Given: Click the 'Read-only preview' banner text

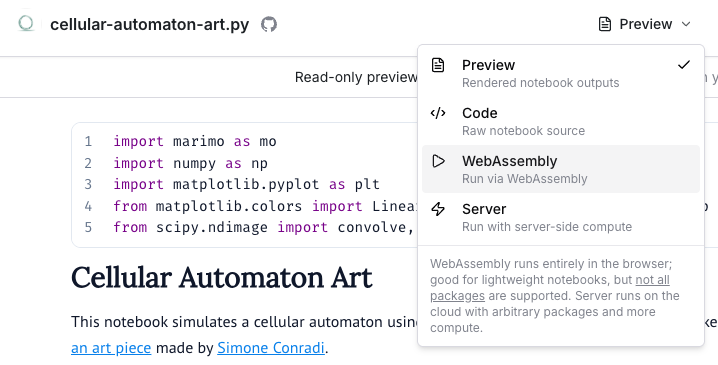Looking at the screenshot, I should click(x=356, y=77).
